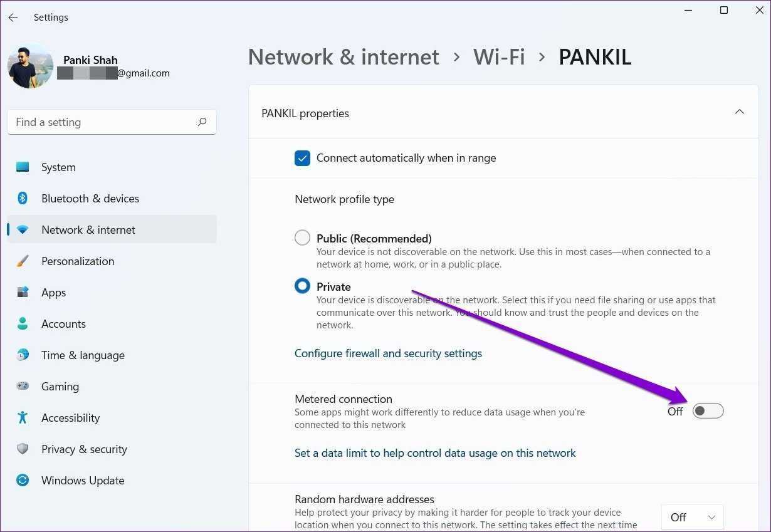Click the System monitor icon in sidebar
Viewport: 771px width, 532px height.
[23, 167]
